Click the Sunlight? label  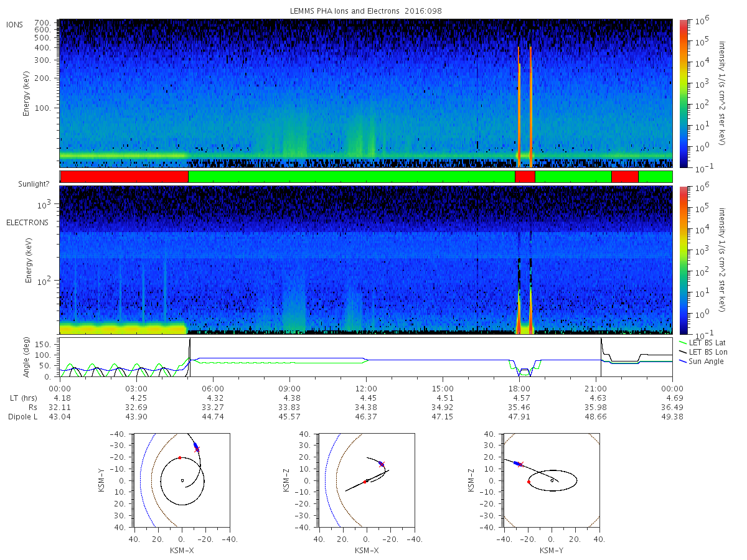[33, 184]
